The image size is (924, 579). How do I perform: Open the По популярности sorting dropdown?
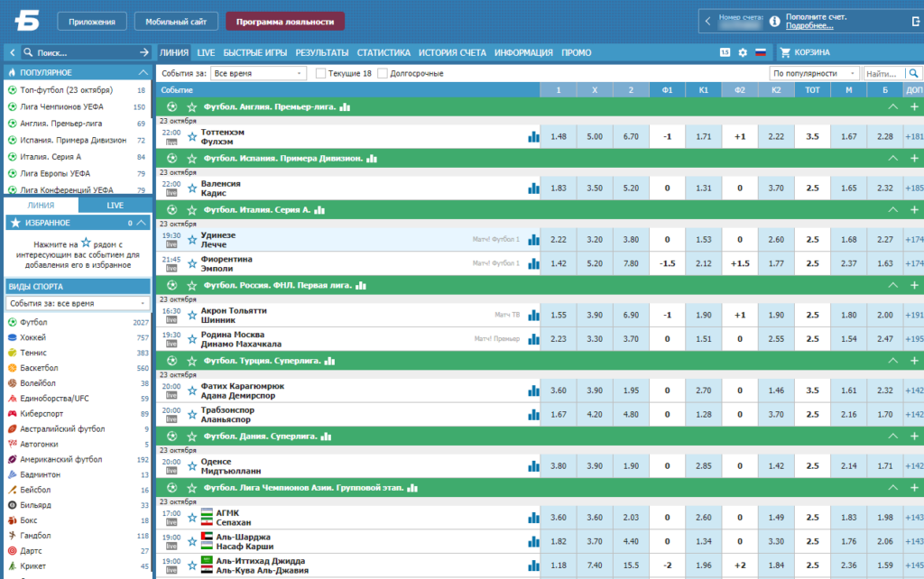click(814, 74)
